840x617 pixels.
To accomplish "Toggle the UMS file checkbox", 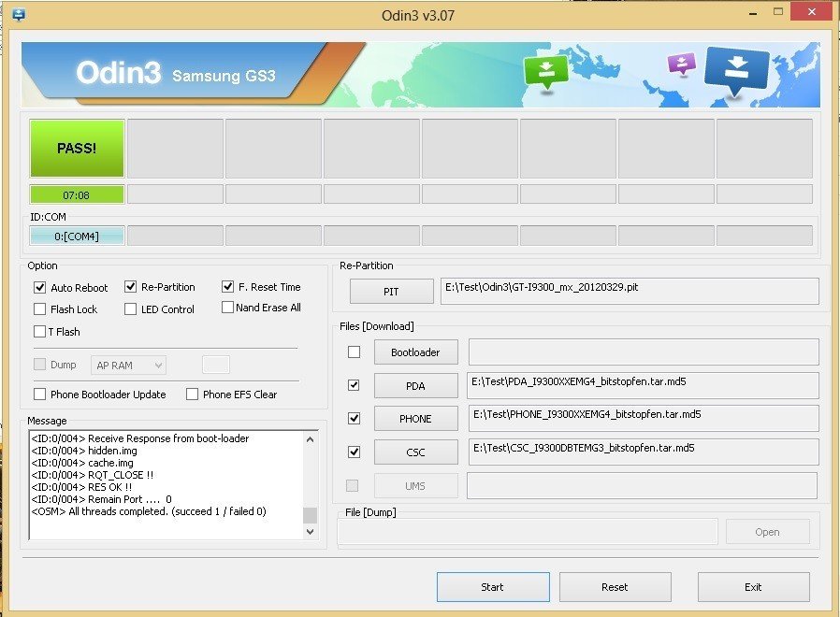I will click(x=352, y=485).
